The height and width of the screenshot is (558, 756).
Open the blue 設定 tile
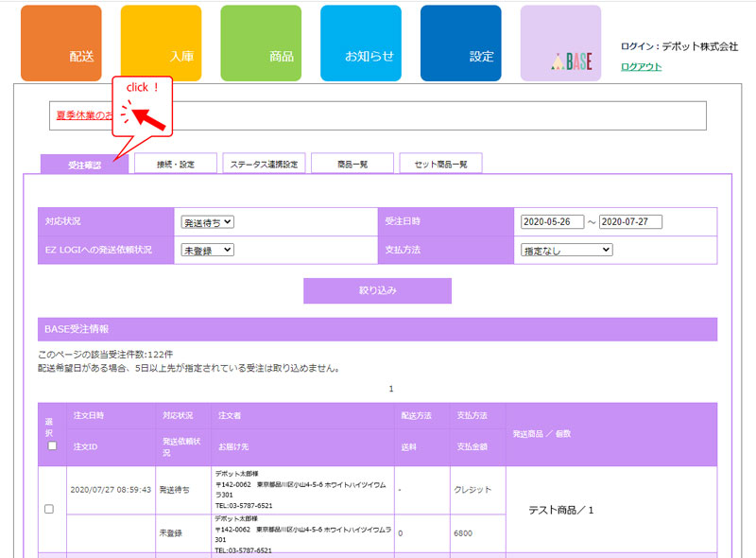460,43
